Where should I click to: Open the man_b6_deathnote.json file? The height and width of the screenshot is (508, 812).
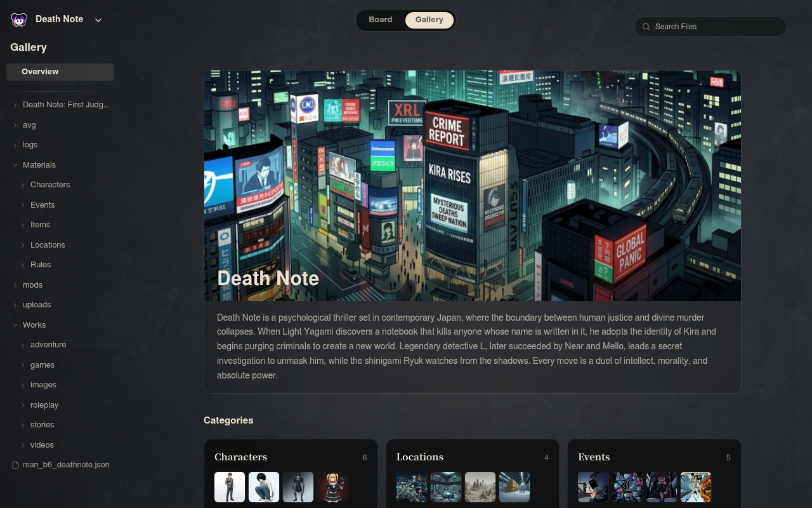pyautogui.click(x=66, y=465)
